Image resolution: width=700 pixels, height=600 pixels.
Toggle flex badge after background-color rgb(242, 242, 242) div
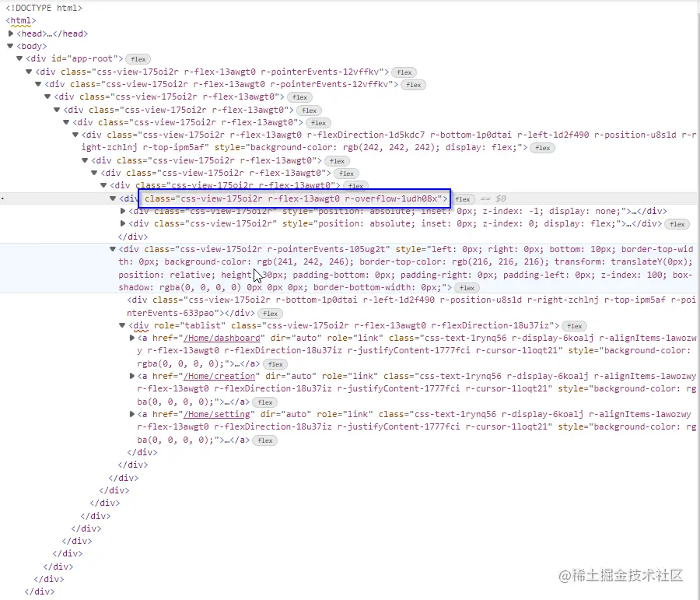[x=542, y=148]
